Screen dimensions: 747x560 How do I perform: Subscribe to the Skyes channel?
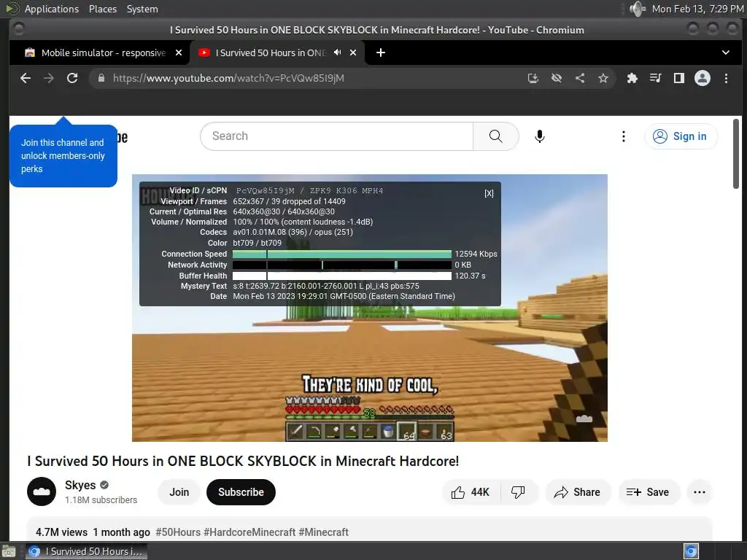point(241,492)
